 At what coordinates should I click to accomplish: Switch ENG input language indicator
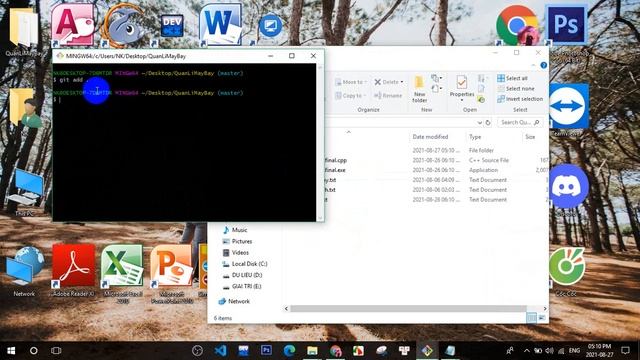click(x=574, y=351)
